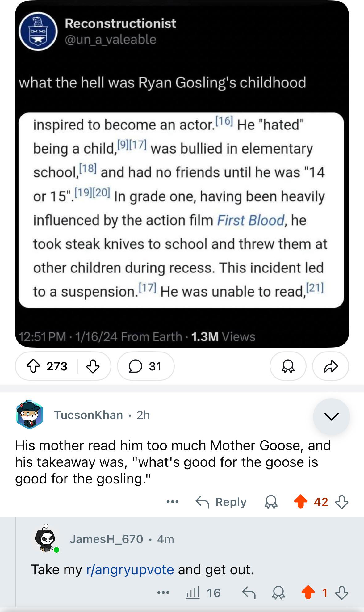The height and width of the screenshot is (612, 364).
Task: Reply to JamesH_670 with arrow icon
Action: 249,593
